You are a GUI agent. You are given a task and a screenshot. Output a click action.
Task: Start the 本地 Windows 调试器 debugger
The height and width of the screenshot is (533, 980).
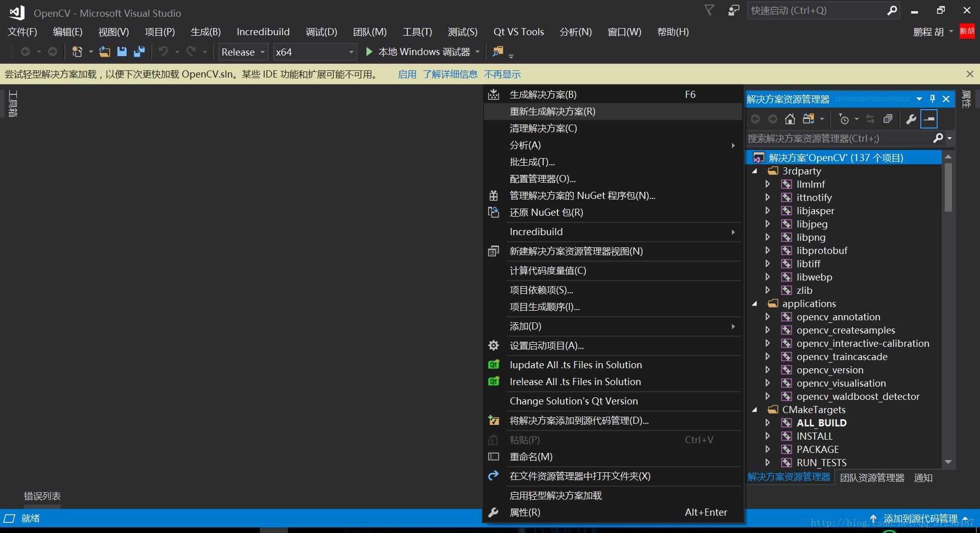tap(419, 52)
